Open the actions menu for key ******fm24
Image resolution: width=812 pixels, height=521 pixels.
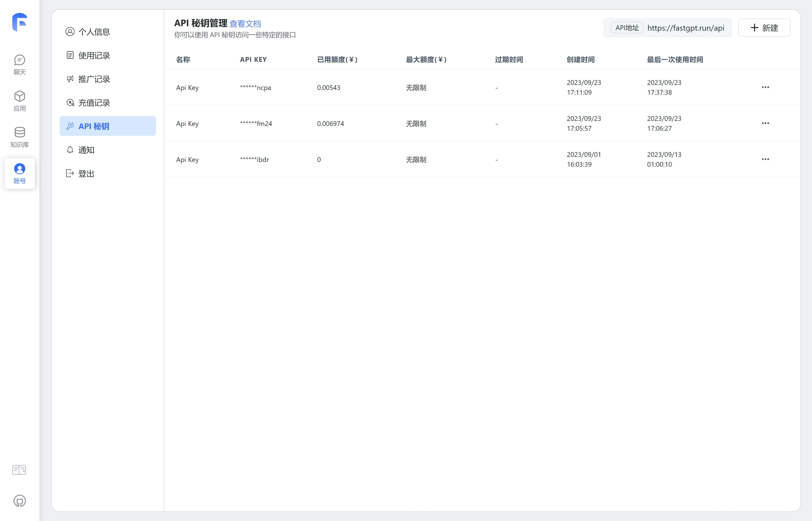coord(765,123)
